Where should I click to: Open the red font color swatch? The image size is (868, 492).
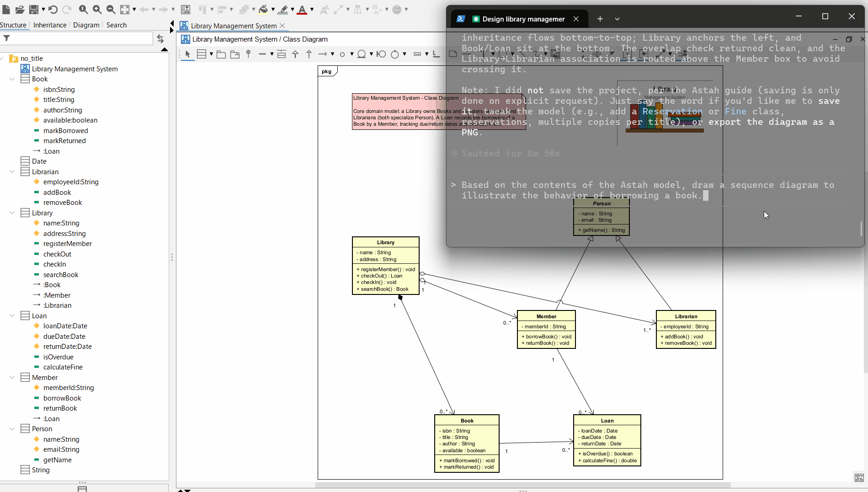coord(302,9)
